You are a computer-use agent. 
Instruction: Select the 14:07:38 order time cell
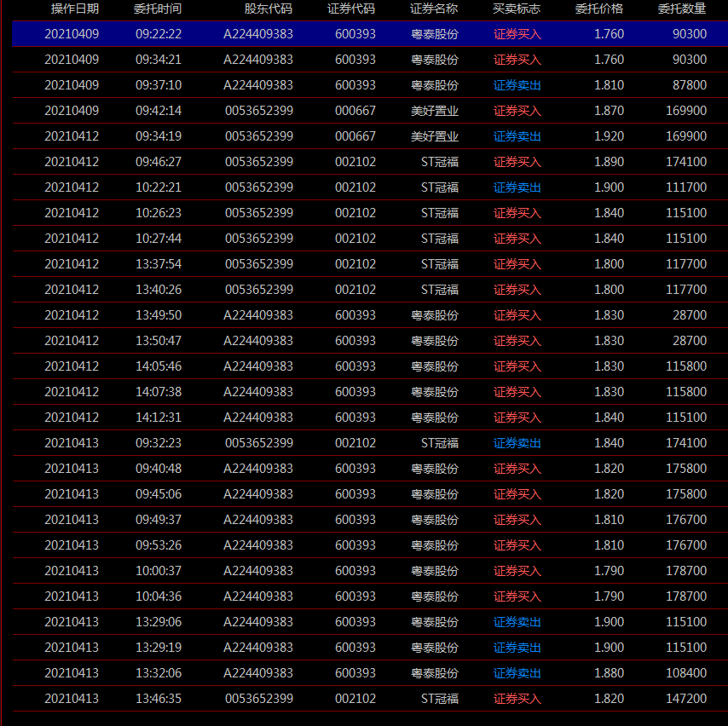click(159, 391)
